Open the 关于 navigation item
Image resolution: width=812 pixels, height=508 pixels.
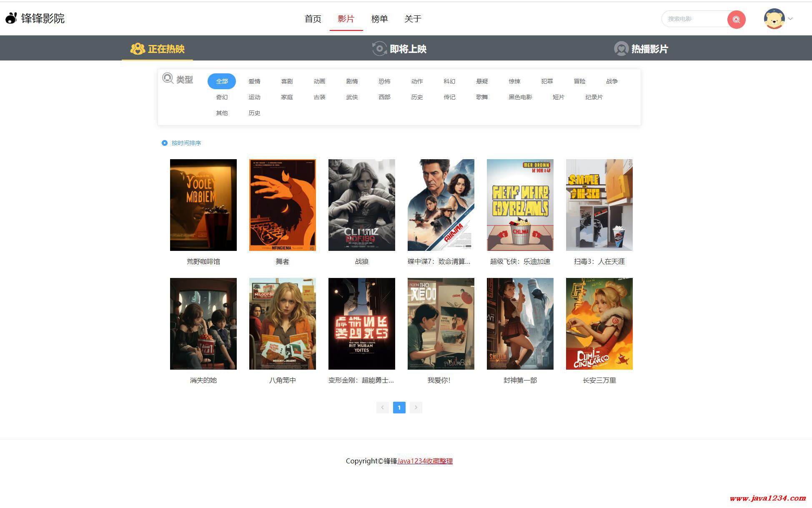[413, 19]
